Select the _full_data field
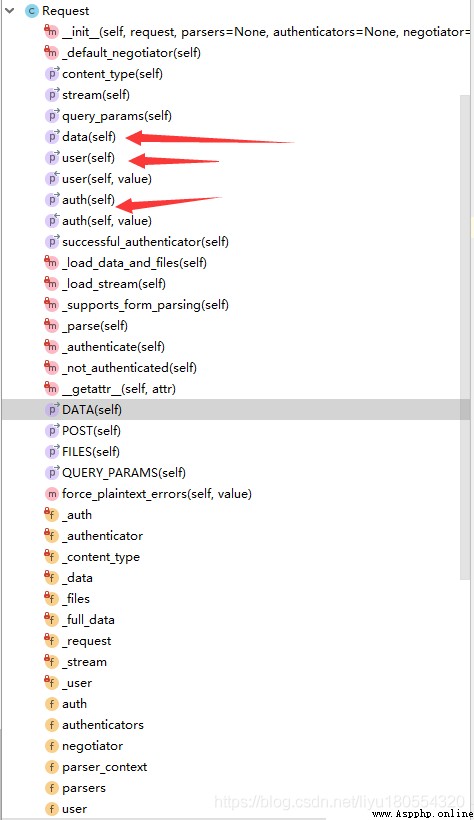 [x=88, y=620]
